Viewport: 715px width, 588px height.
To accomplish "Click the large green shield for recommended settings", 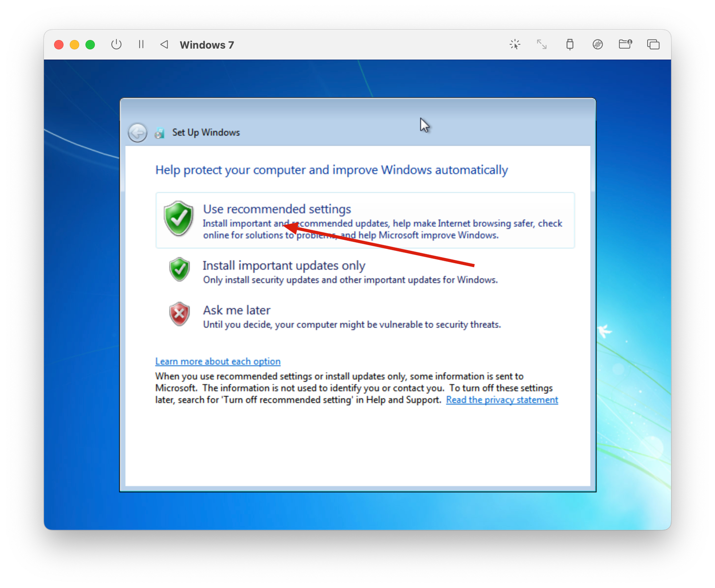I will click(178, 218).
